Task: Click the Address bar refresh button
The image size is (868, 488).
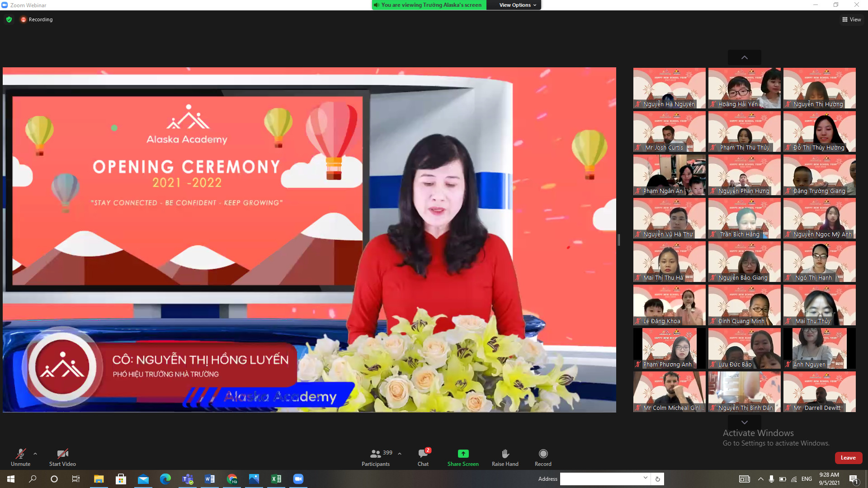Action: click(658, 479)
